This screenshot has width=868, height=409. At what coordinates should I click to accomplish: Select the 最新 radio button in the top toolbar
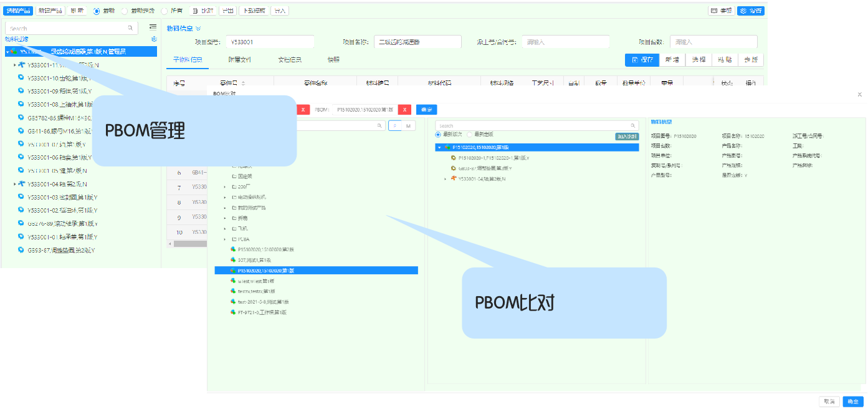tap(97, 11)
